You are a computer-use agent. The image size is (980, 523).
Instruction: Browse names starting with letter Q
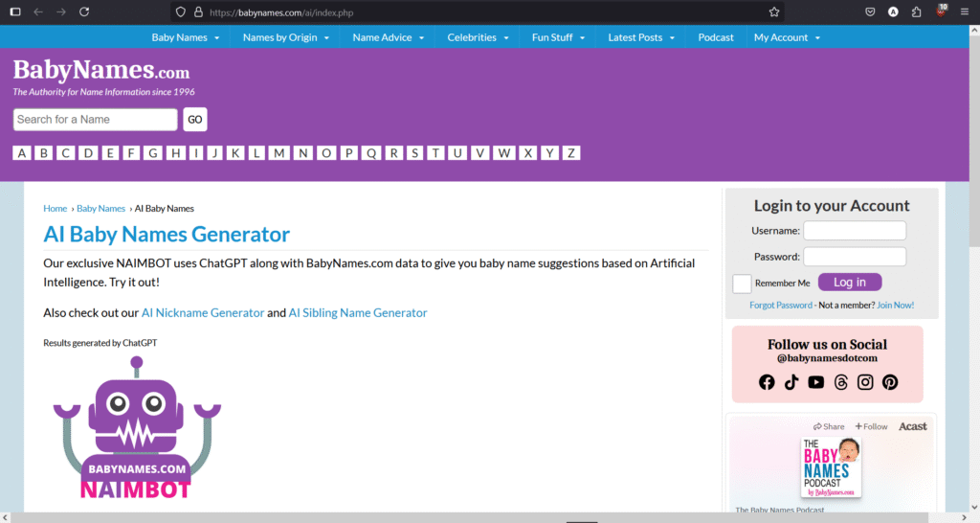point(371,153)
